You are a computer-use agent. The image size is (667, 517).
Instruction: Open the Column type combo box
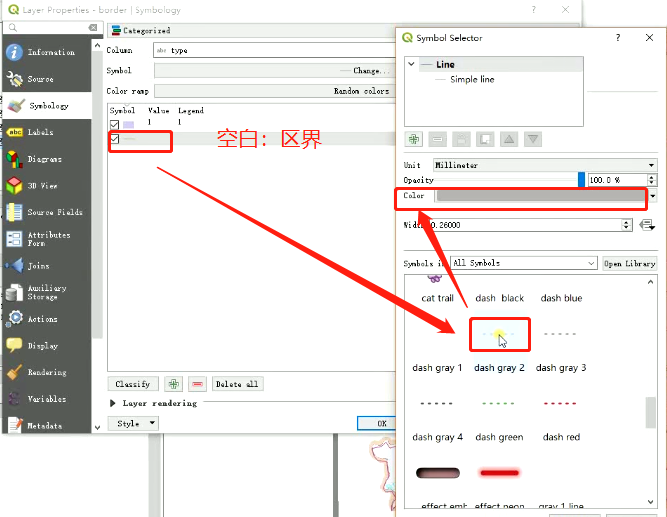pos(274,50)
